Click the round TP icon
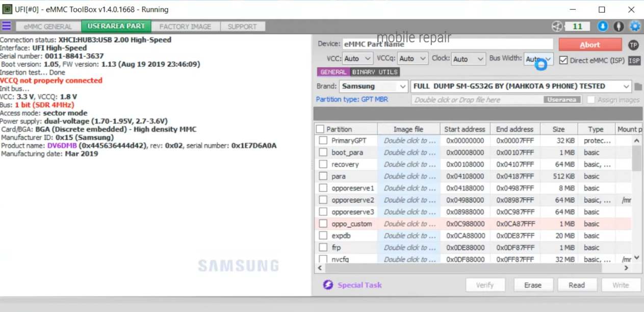Screen dimensions: 644x312 click(633, 45)
